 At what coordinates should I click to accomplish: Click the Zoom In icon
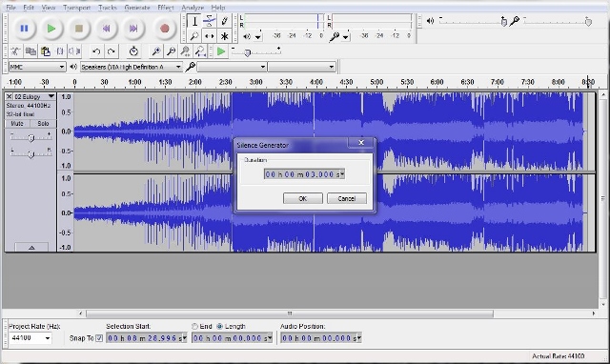[156, 51]
